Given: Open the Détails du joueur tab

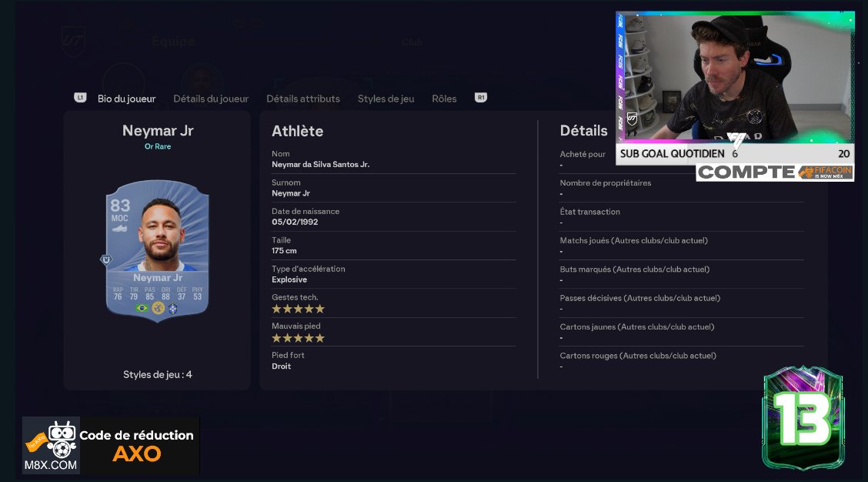Looking at the screenshot, I should point(211,99).
